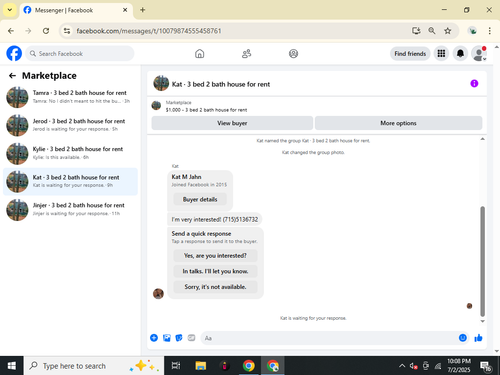Open the notifications bell
This screenshot has height=375, width=500.
tap(460, 53)
